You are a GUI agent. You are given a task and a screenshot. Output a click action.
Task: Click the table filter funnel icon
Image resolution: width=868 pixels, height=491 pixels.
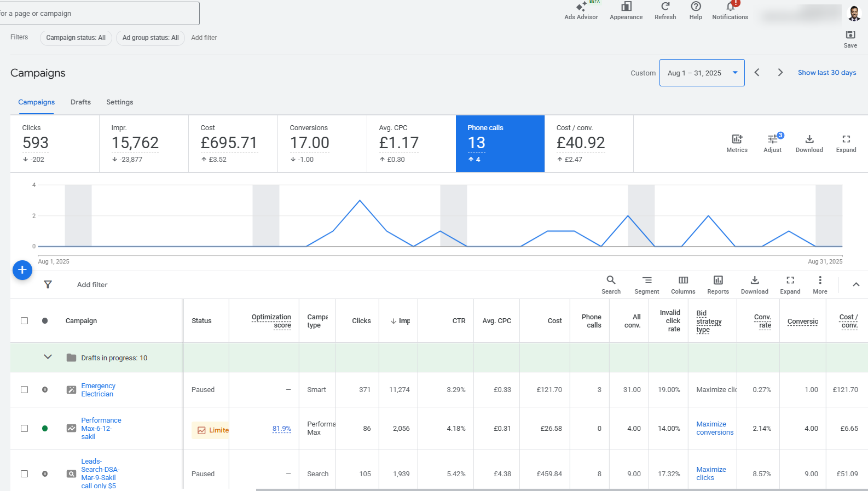(x=48, y=284)
